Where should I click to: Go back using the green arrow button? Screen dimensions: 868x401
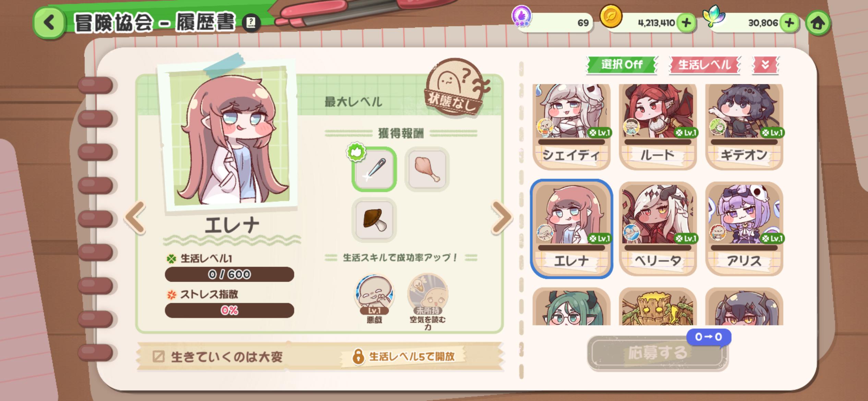tap(49, 23)
